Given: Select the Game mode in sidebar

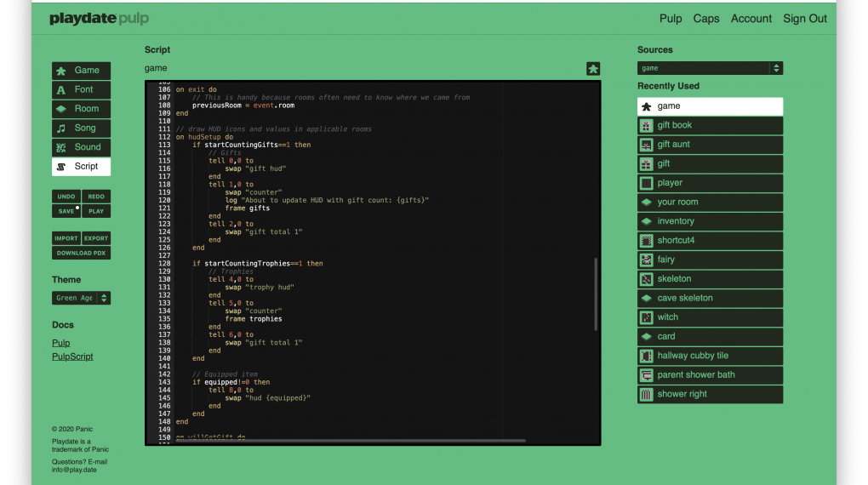Looking at the screenshot, I should click(81, 71).
